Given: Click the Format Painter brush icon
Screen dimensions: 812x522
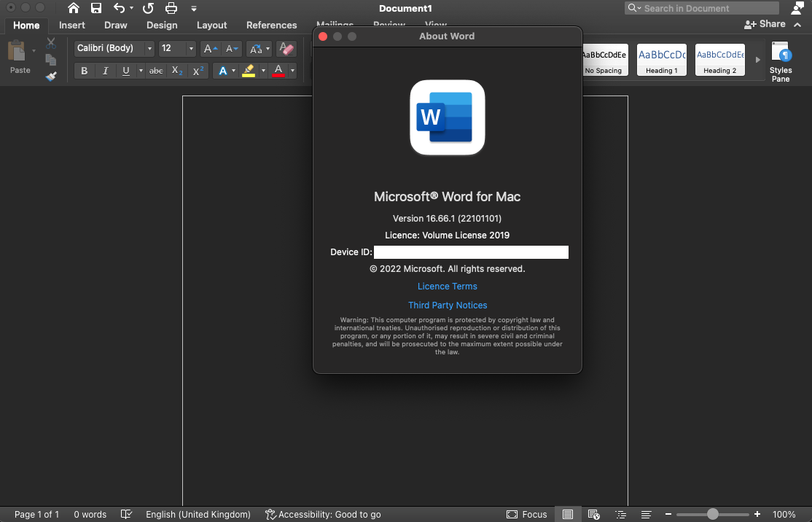Looking at the screenshot, I should (51, 77).
